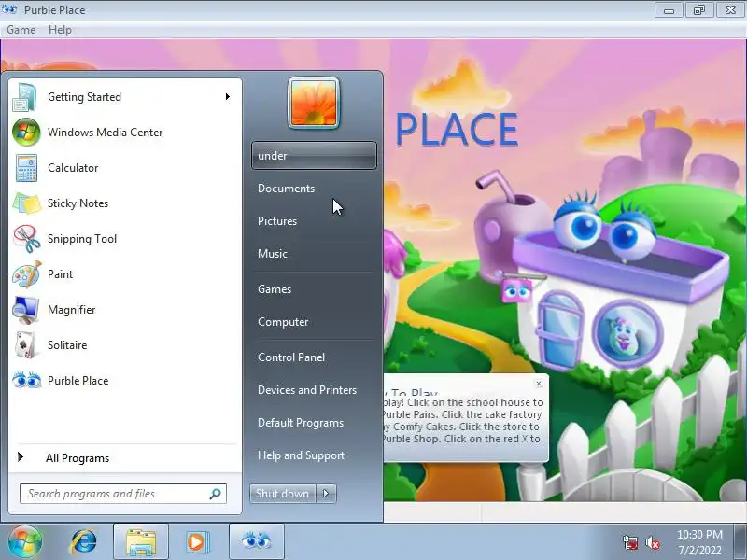Click the Start orb on the taskbar

(25, 541)
